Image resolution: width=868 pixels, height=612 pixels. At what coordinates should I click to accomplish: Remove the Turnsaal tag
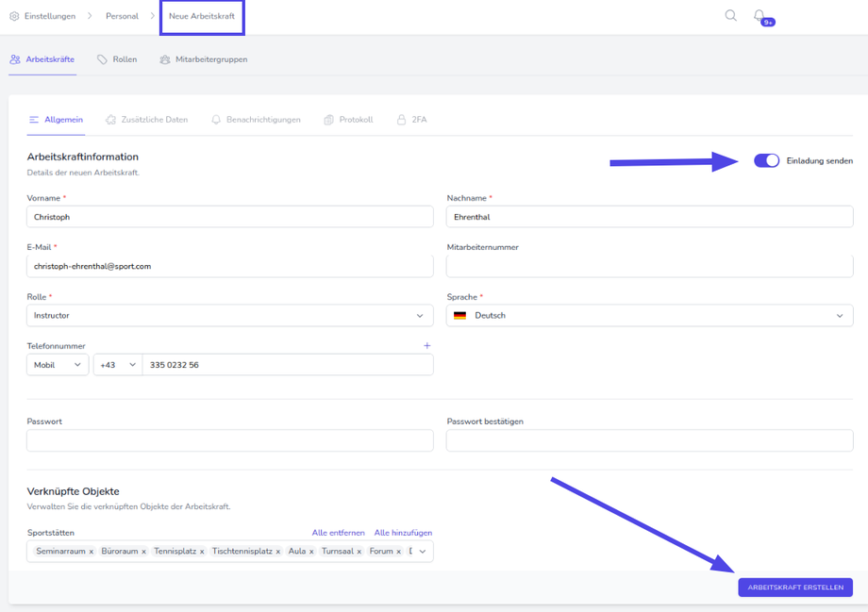[x=359, y=552]
